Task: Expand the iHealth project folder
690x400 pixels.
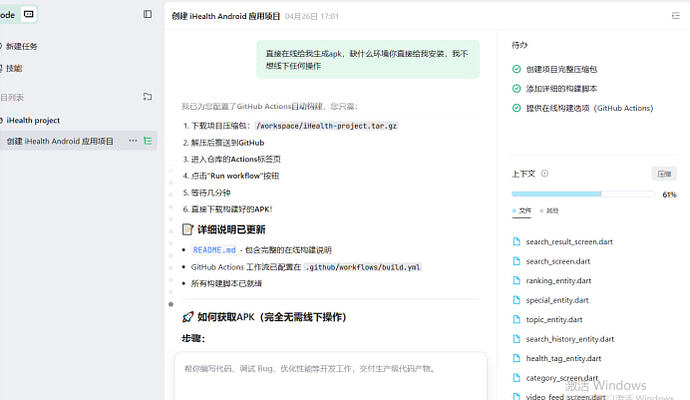Action: coord(33,120)
